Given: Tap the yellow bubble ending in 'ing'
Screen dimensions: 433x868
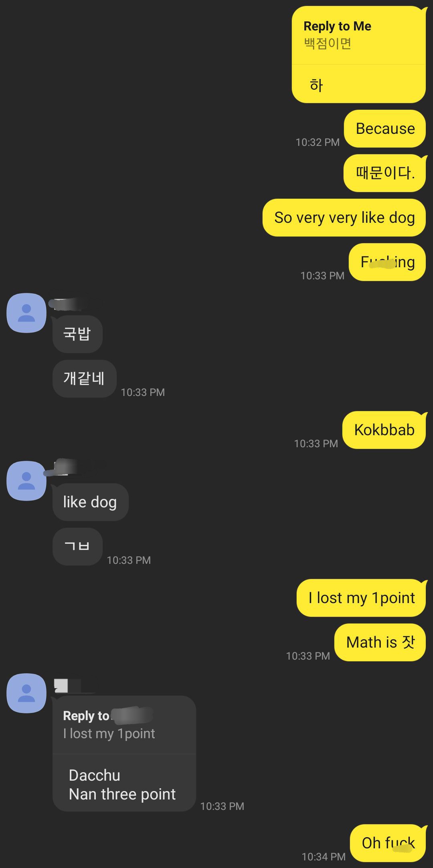Looking at the screenshot, I should pyautogui.click(x=387, y=262).
